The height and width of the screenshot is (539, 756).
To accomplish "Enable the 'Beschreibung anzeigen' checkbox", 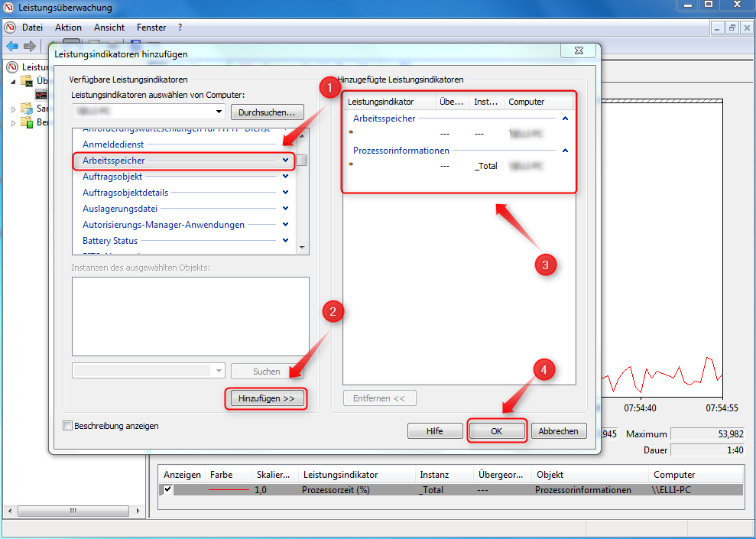I will point(67,426).
